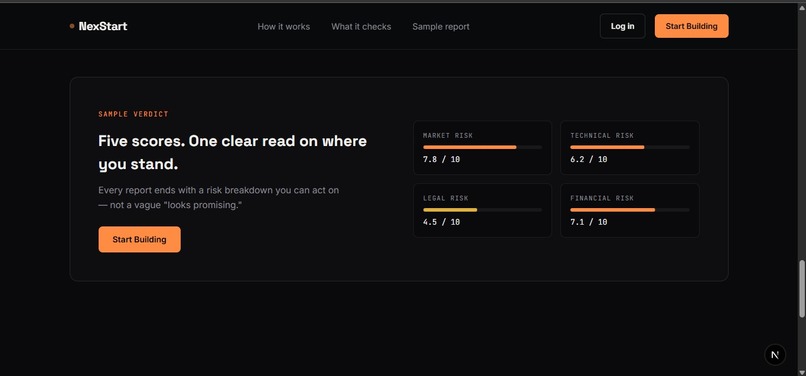The image size is (806, 376).
Task: Click Start Building under Sample Verdict text
Action: pos(139,239)
